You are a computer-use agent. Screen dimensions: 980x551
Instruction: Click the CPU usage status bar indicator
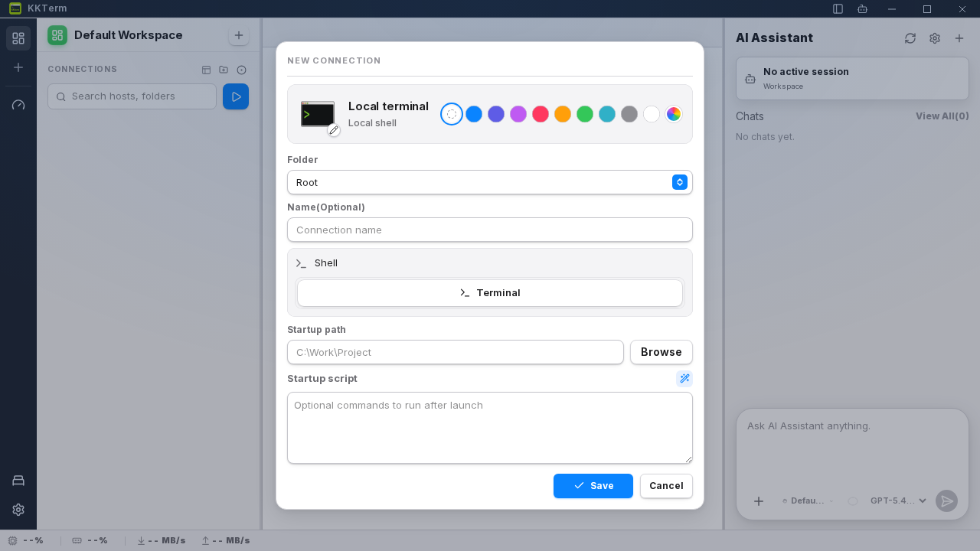tap(25, 540)
